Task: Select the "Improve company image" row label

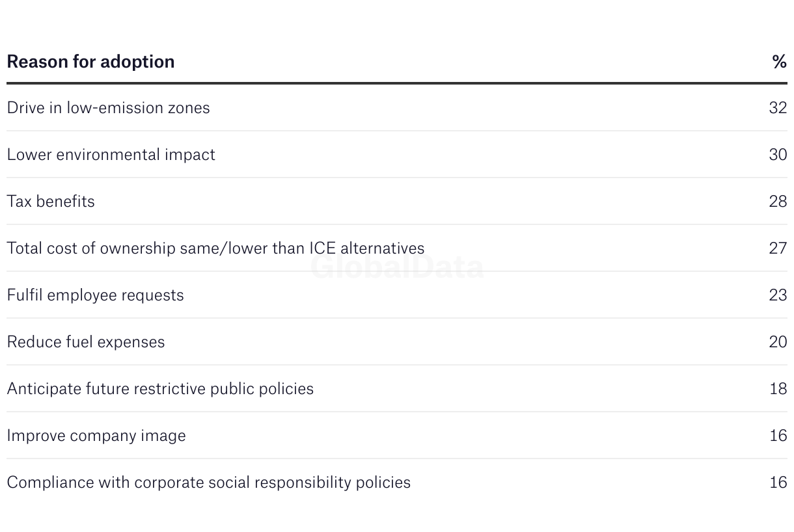Action: pyautogui.click(x=96, y=436)
